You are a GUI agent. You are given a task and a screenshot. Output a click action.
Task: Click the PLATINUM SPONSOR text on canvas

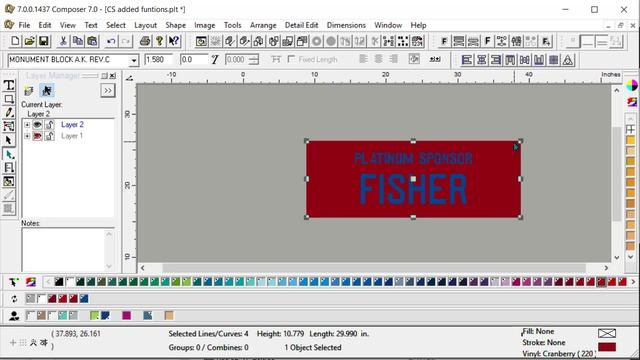point(413,158)
